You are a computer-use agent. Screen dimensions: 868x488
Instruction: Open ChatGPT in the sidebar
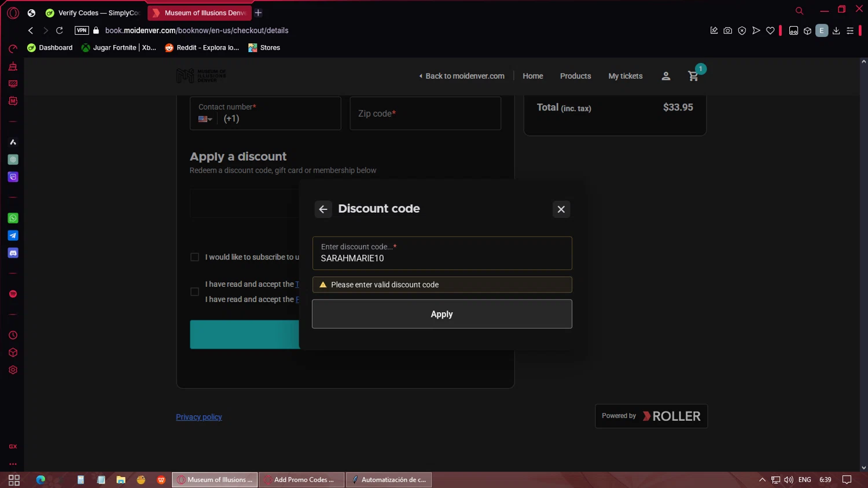pos(13,160)
